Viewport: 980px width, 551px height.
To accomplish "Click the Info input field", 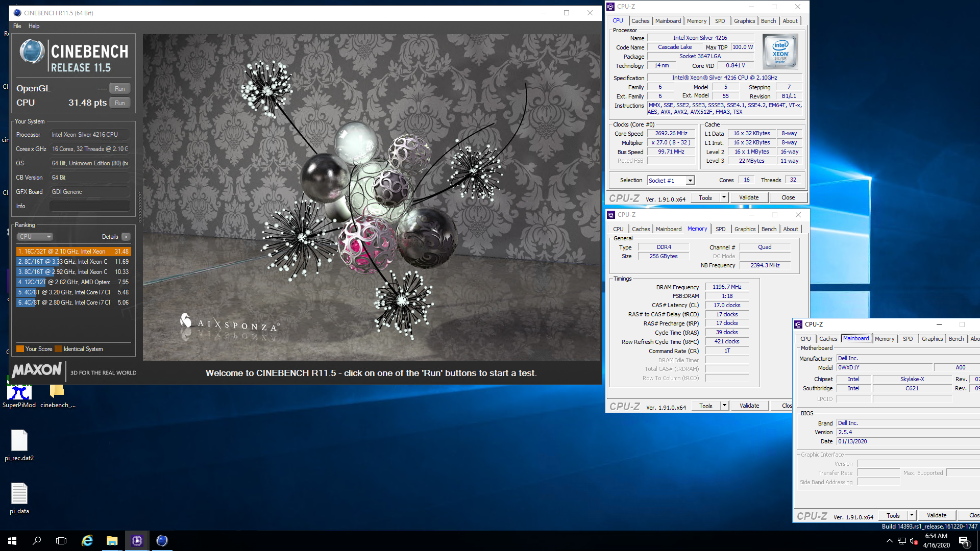I will (89, 206).
